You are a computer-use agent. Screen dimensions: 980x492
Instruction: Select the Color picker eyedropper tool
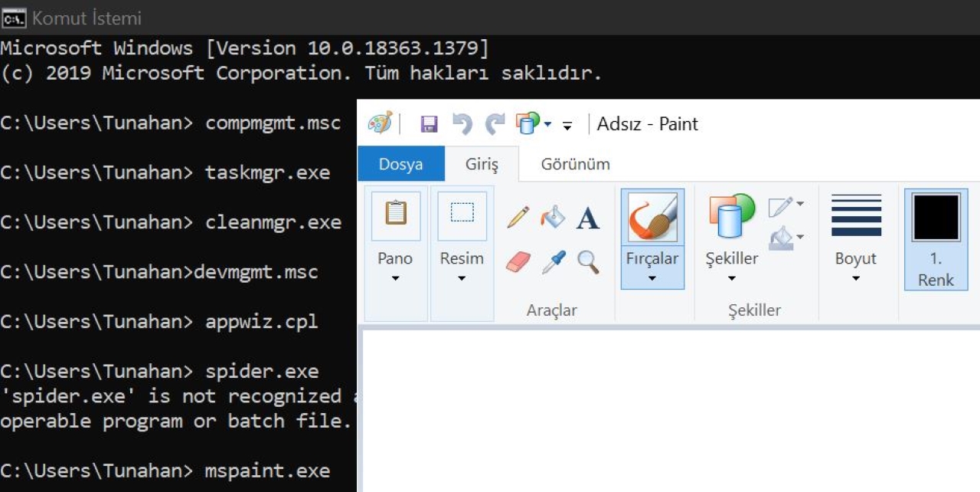(x=553, y=262)
